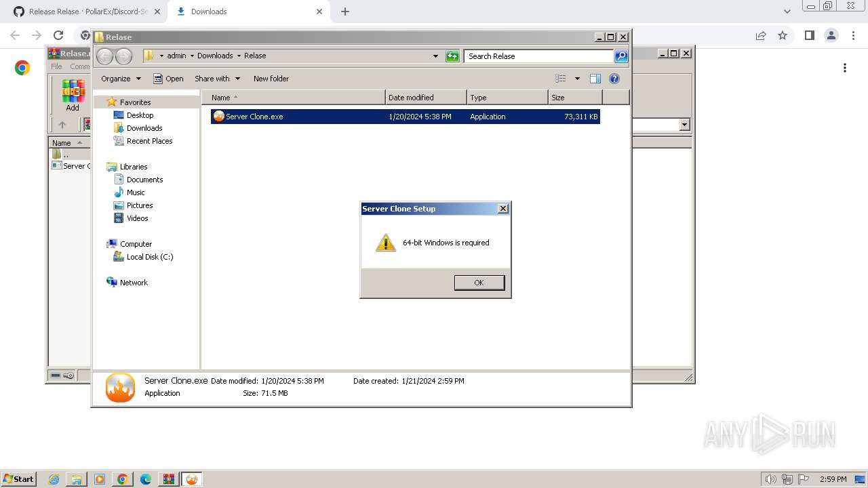Close the Chrome Downloads tab
The image size is (868, 488).
[319, 12]
